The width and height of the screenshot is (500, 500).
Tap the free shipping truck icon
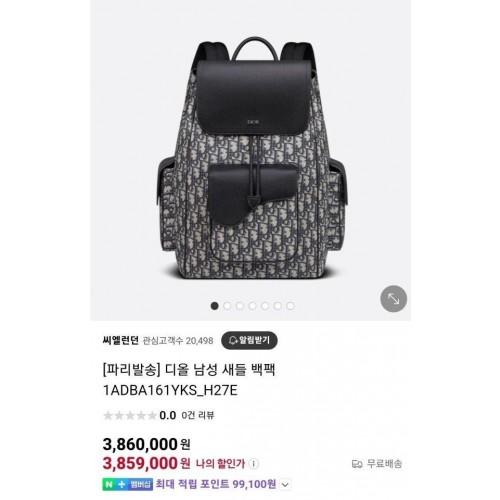pos(357,464)
